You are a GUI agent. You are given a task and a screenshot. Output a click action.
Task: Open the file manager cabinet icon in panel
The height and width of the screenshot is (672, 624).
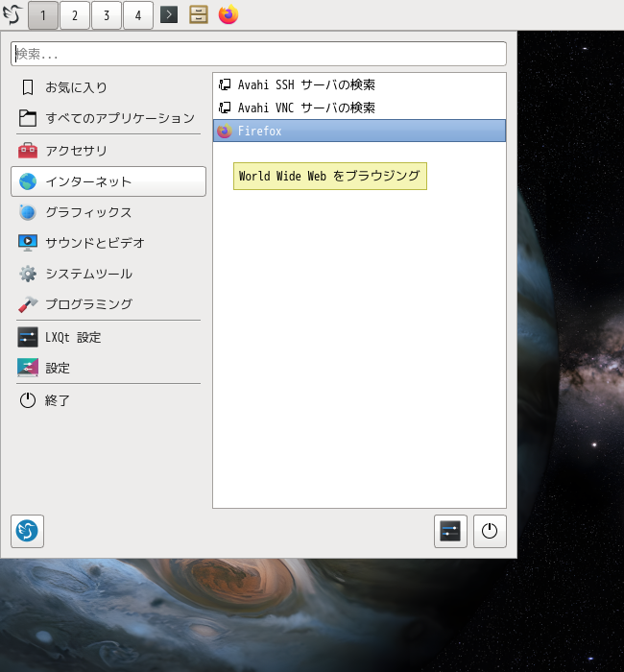[x=199, y=14]
